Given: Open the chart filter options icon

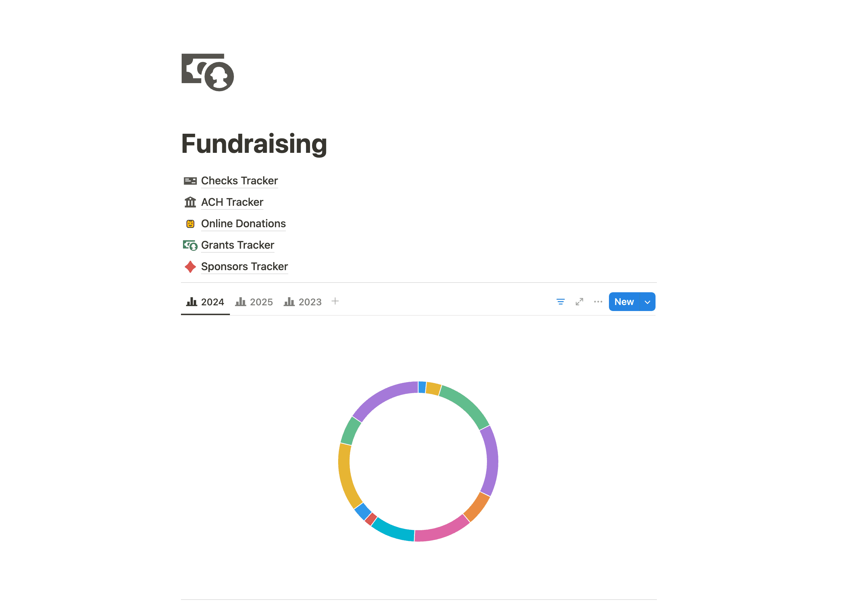Looking at the screenshot, I should pyautogui.click(x=561, y=302).
